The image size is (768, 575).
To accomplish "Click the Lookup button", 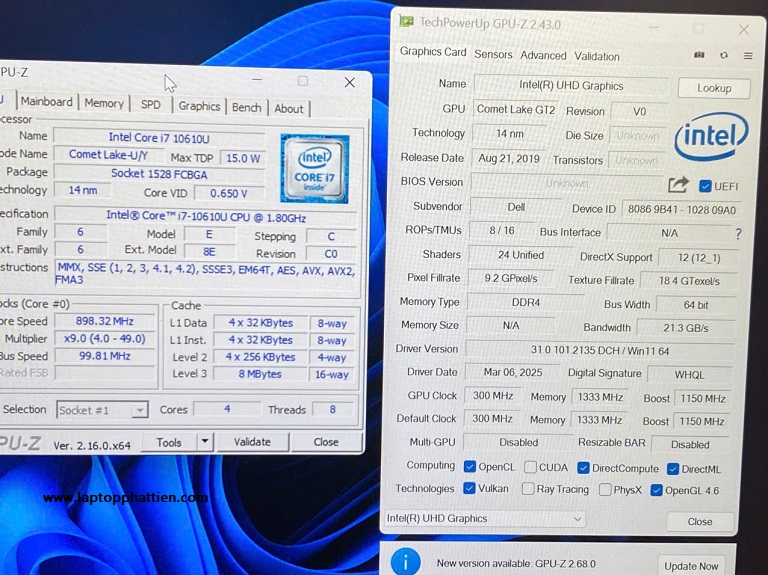I will click(x=713, y=88).
